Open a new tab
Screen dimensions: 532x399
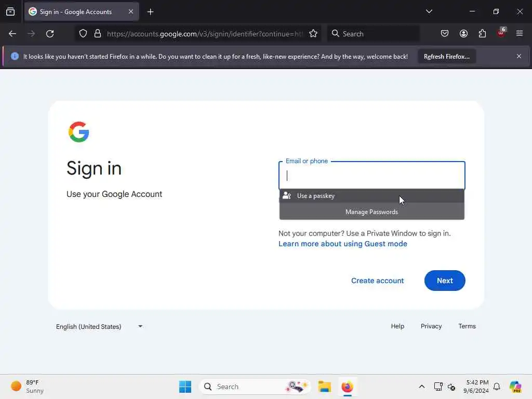pyautogui.click(x=150, y=12)
